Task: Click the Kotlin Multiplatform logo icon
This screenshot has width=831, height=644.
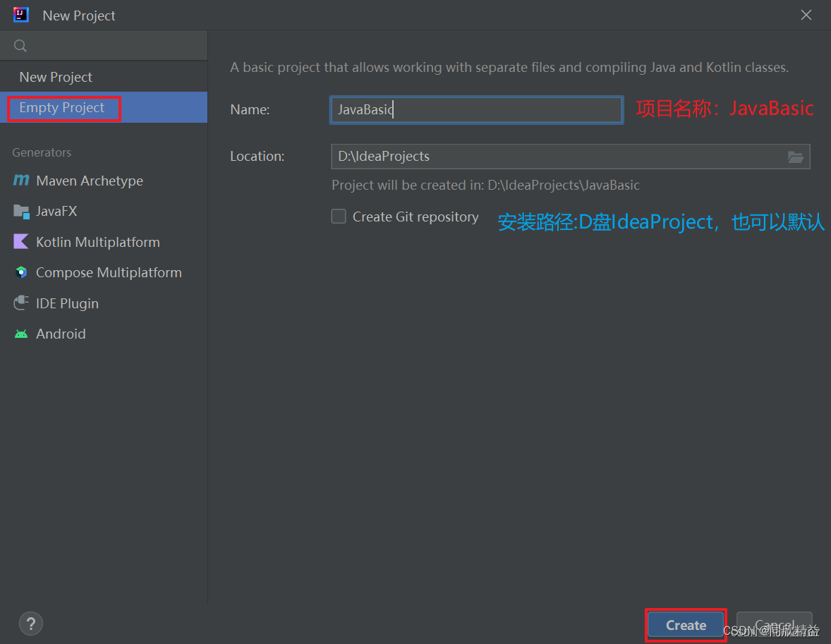Action: 21,242
